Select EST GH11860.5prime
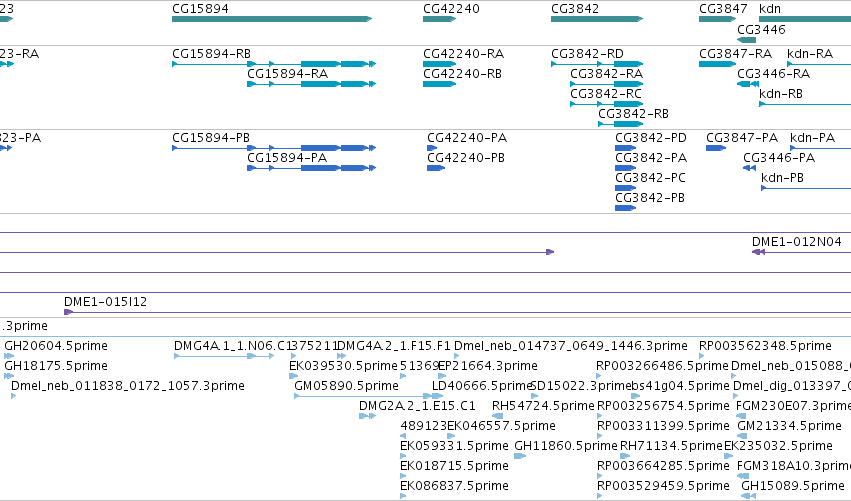Screen dimensions: 851x501 520,456
